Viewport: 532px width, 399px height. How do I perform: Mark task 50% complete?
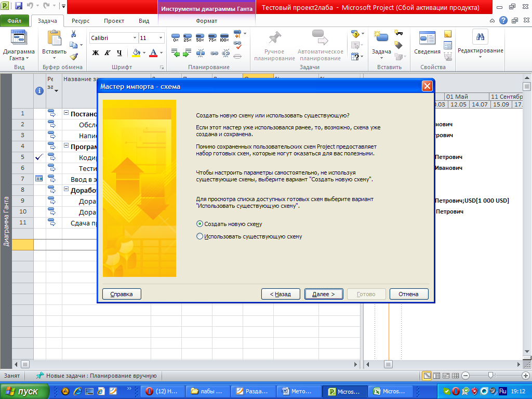click(200, 37)
